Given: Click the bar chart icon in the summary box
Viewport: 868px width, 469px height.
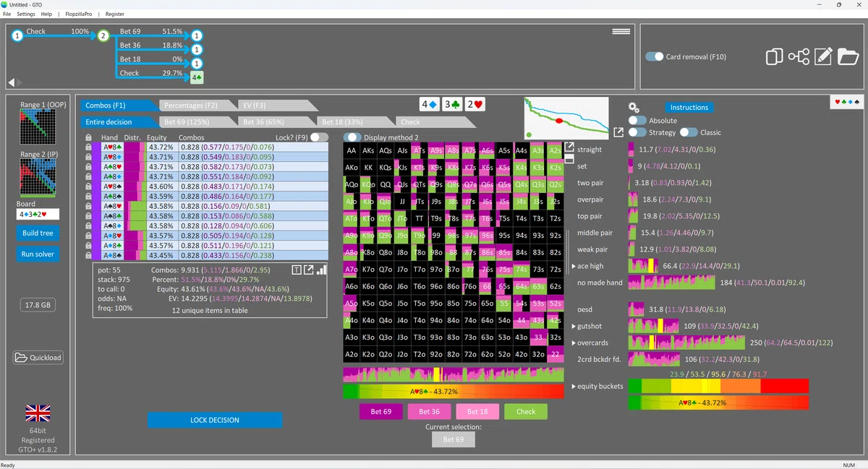Looking at the screenshot, I should pos(322,270).
